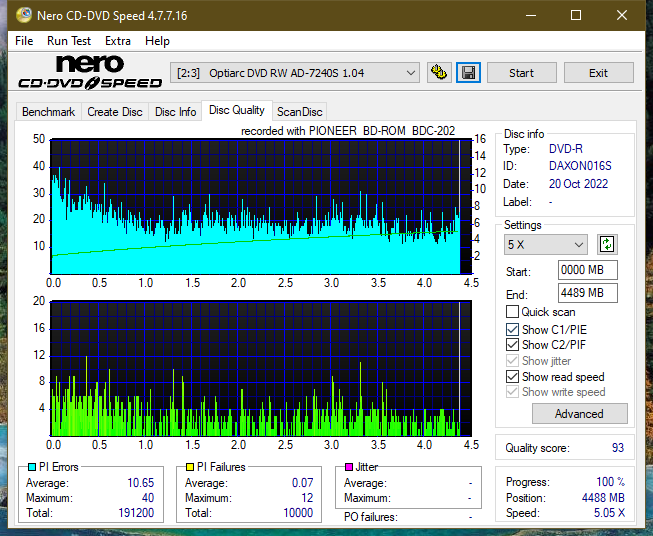Minimize the Nero CD-DVD Speed window
This screenshot has height=536, width=653.
pos(531,15)
